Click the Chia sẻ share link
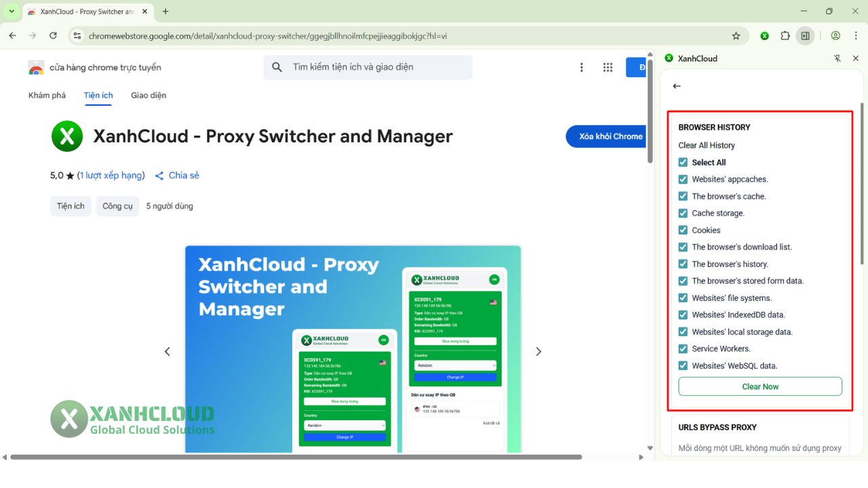 pyautogui.click(x=177, y=176)
